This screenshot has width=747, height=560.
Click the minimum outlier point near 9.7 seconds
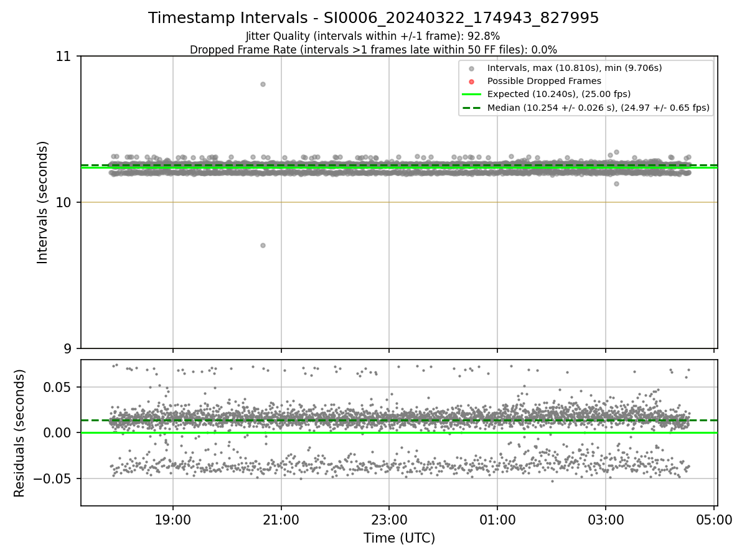(x=263, y=245)
